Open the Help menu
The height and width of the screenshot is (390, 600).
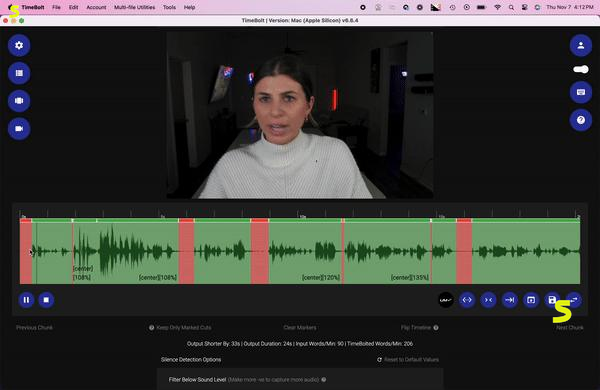pyautogui.click(x=189, y=7)
